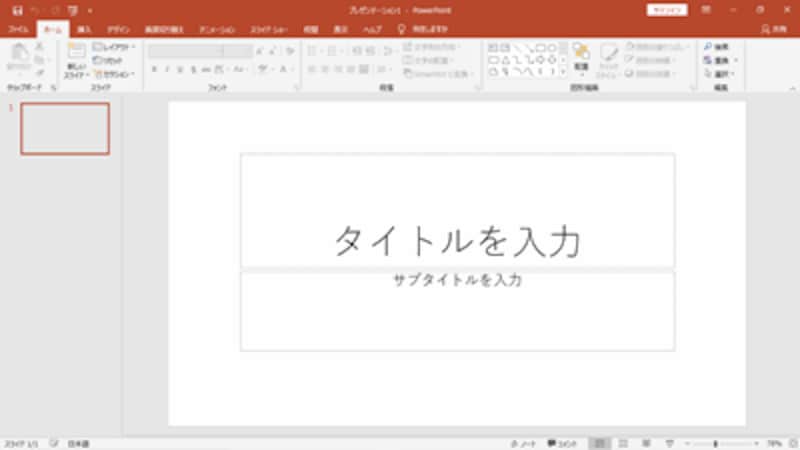Click Increase List Level indent icon
800x450 pixels.
[370, 51]
